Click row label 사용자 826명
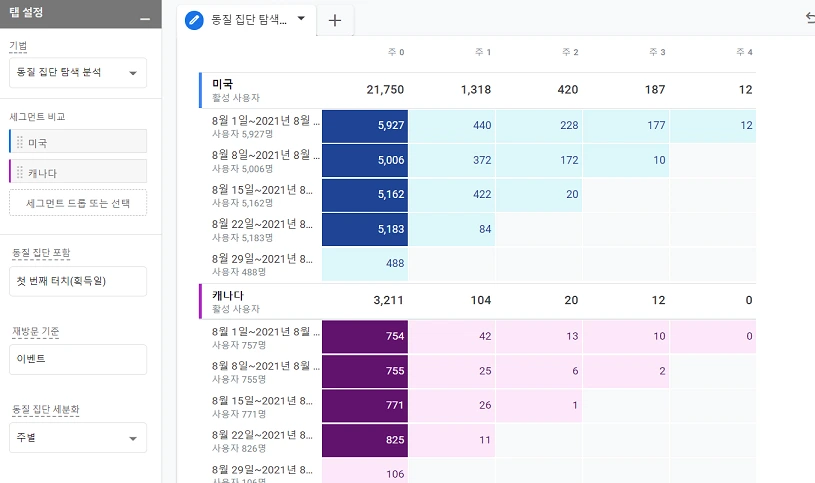 [x=239, y=448]
